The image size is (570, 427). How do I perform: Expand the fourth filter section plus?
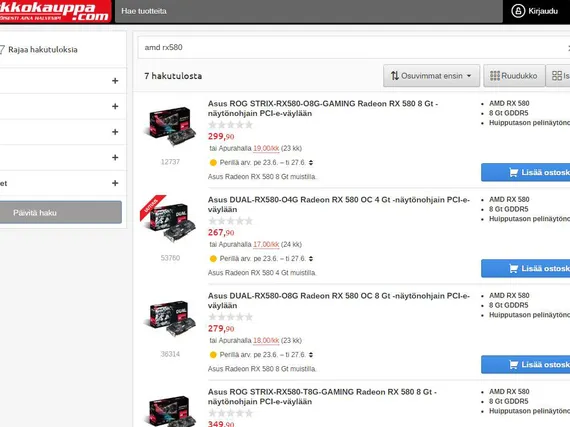coord(115,157)
